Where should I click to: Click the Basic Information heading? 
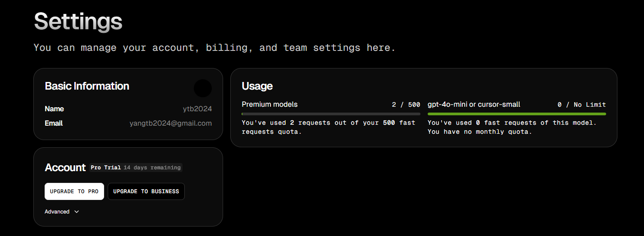click(x=87, y=86)
